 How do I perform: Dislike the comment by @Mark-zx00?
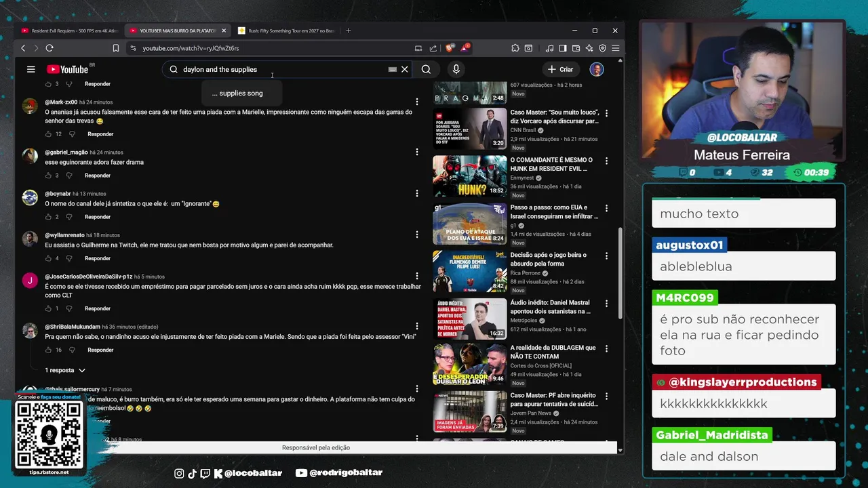point(71,134)
